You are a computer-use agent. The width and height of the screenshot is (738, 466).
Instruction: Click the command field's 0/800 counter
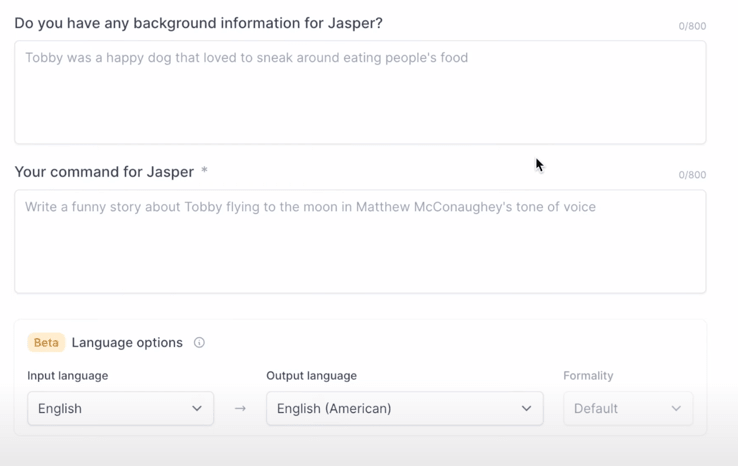692,175
